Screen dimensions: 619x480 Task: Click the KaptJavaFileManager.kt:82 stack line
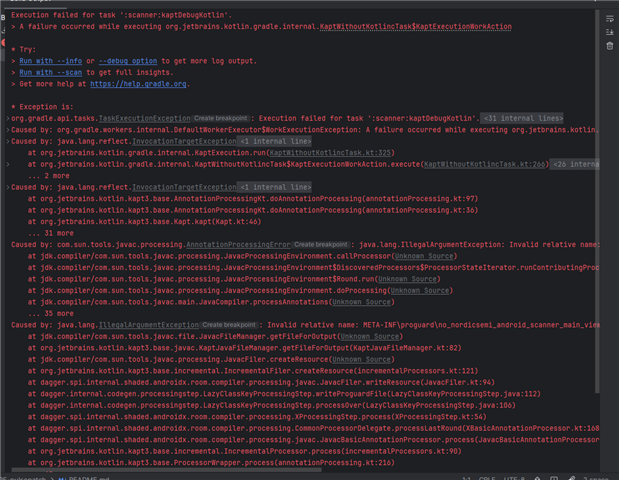point(244,348)
